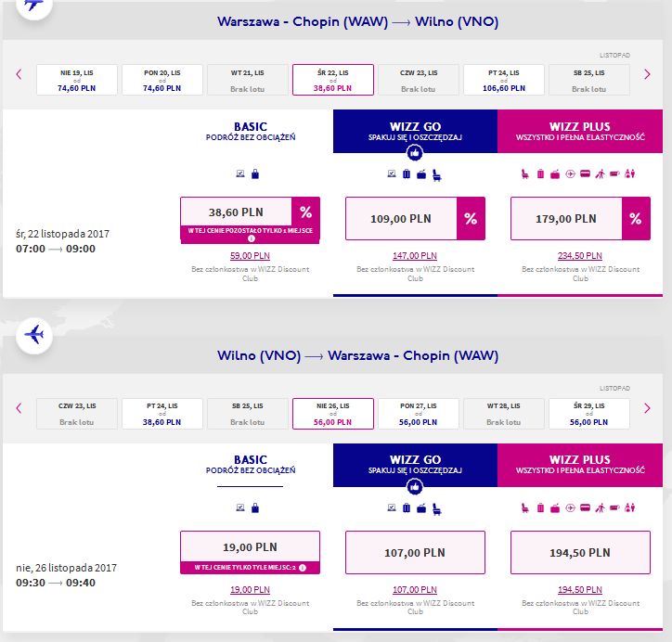672x642 pixels.
Task: Click outbound WIZZ GO trolley bag icon
Action: click(421, 174)
